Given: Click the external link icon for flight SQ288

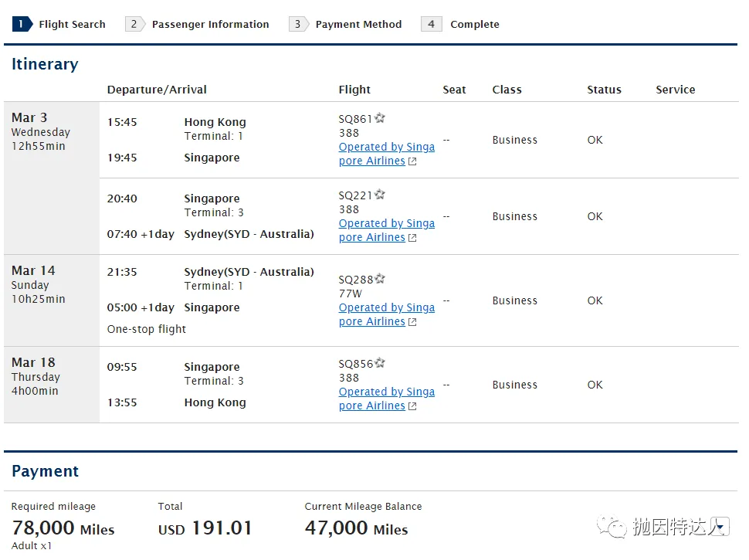Looking at the screenshot, I should [412, 322].
